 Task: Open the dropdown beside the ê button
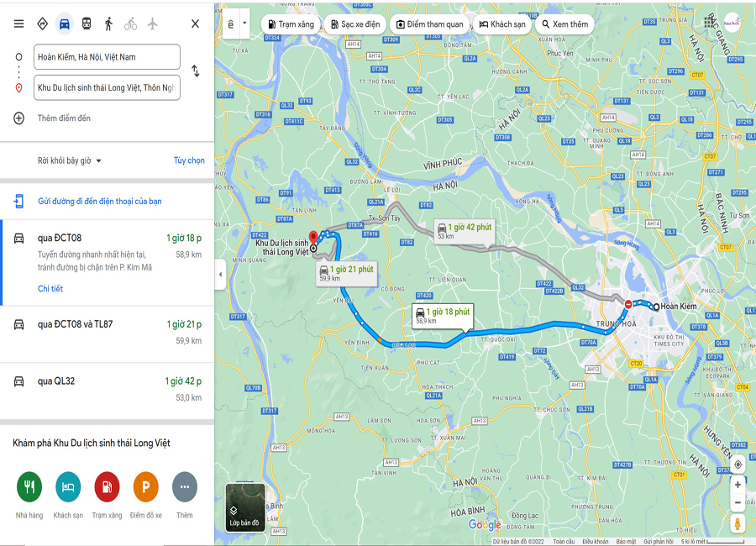(x=244, y=24)
